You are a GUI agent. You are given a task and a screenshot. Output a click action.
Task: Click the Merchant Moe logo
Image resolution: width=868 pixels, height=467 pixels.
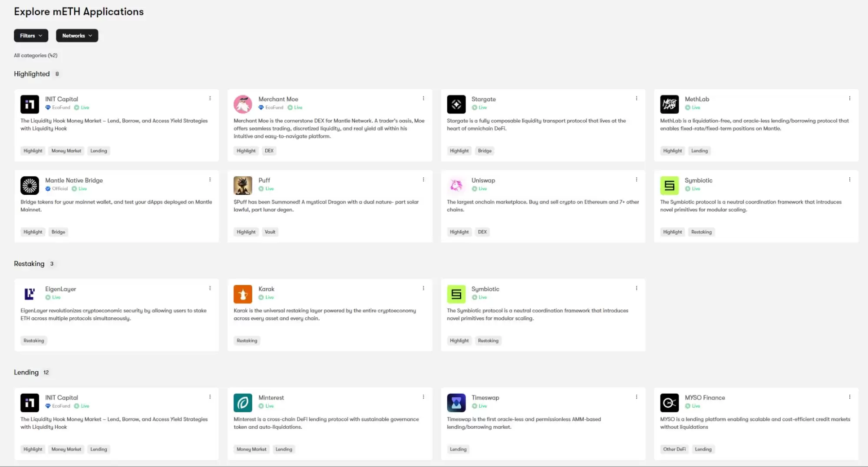click(x=243, y=104)
